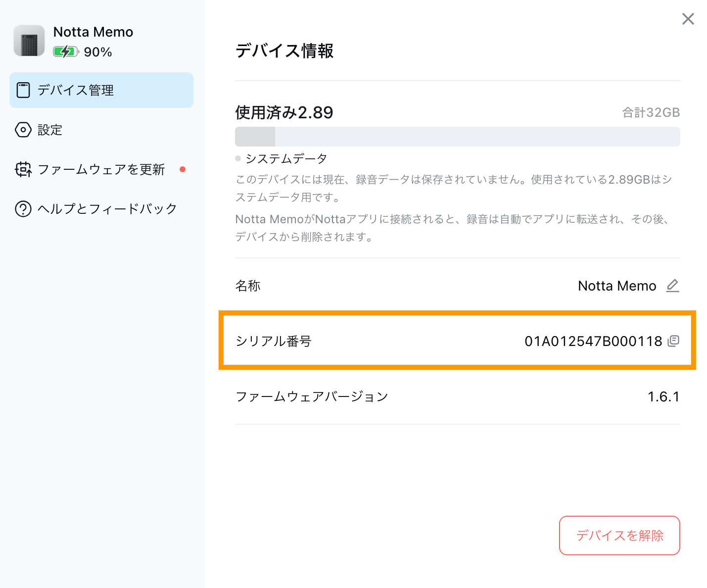Open デバイス管理 in the sidebar
707x588 pixels.
coord(101,90)
